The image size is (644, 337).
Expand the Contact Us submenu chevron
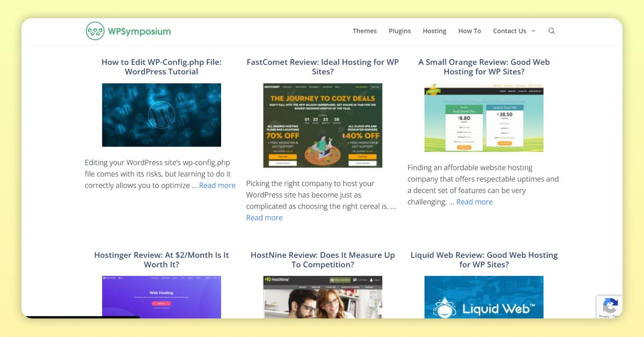coord(533,31)
